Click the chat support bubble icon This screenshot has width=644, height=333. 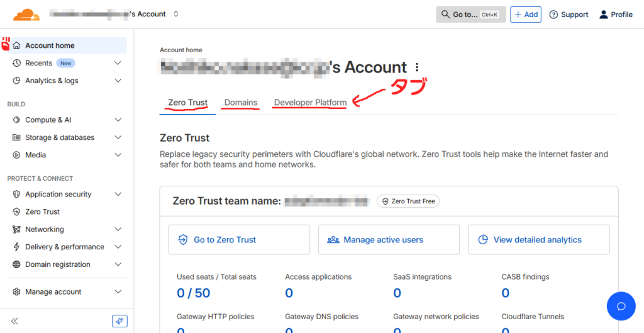[x=621, y=307]
